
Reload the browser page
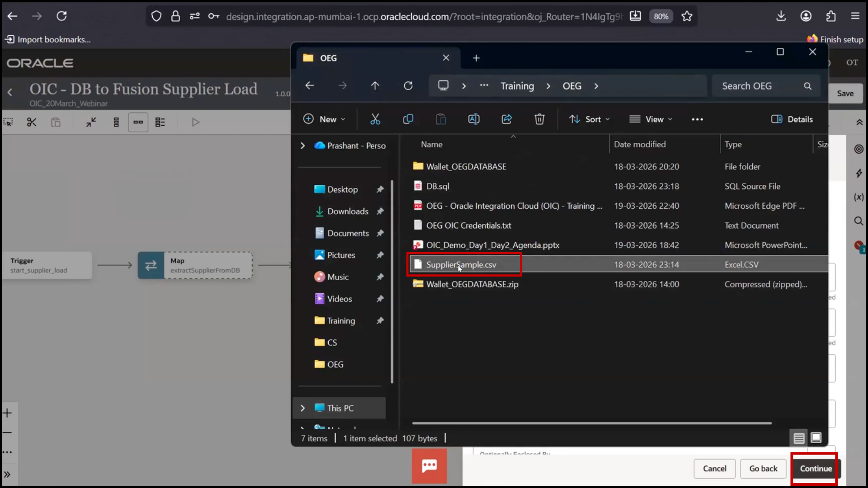click(61, 16)
